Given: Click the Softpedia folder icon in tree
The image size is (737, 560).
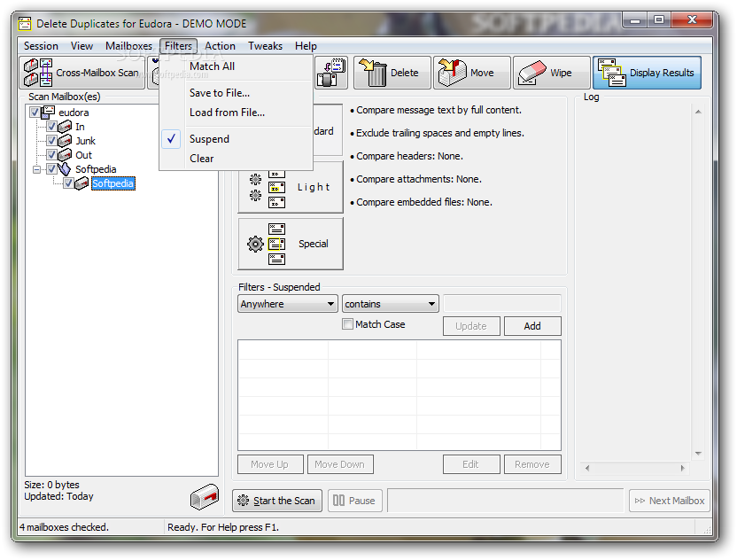Looking at the screenshot, I should tap(65, 169).
